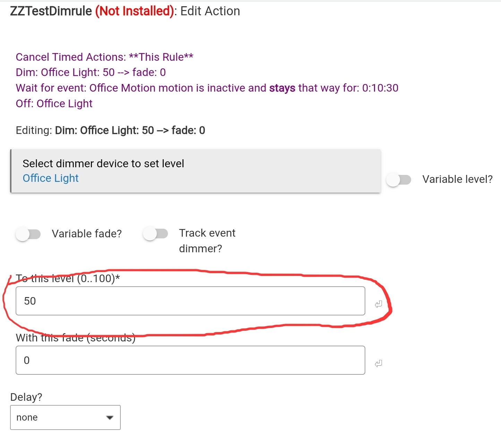Click the enter icon beside fade field
This screenshot has width=501, height=448.
point(378,363)
